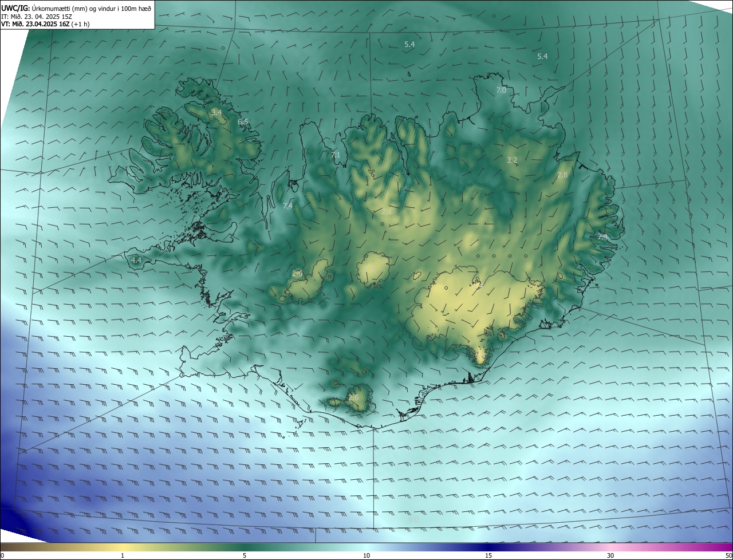Click the "1" tick label on the colour scale
The image size is (733, 560).
point(123,555)
